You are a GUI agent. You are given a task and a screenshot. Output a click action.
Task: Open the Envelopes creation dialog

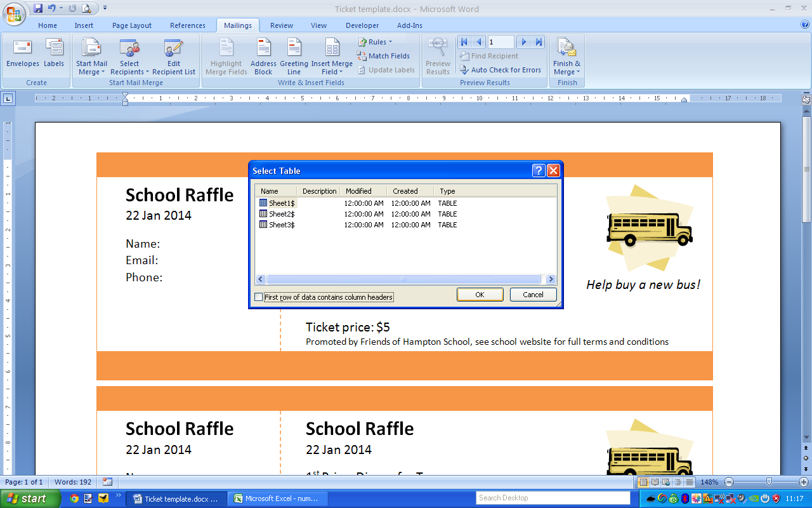click(22, 56)
